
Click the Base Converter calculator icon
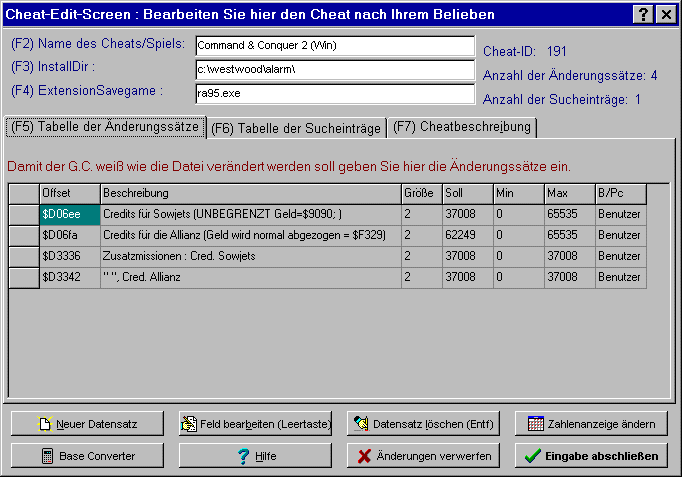tap(47, 456)
